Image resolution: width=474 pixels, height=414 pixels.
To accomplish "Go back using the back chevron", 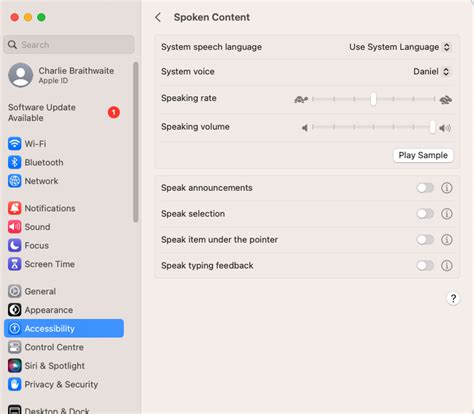I will pyautogui.click(x=158, y=17).
